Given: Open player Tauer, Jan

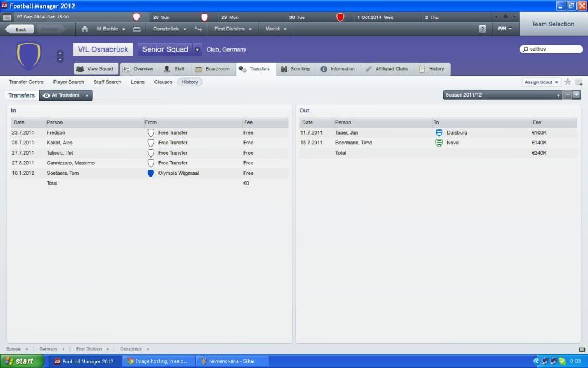Looking at the screenshot, I should [346, 133].
